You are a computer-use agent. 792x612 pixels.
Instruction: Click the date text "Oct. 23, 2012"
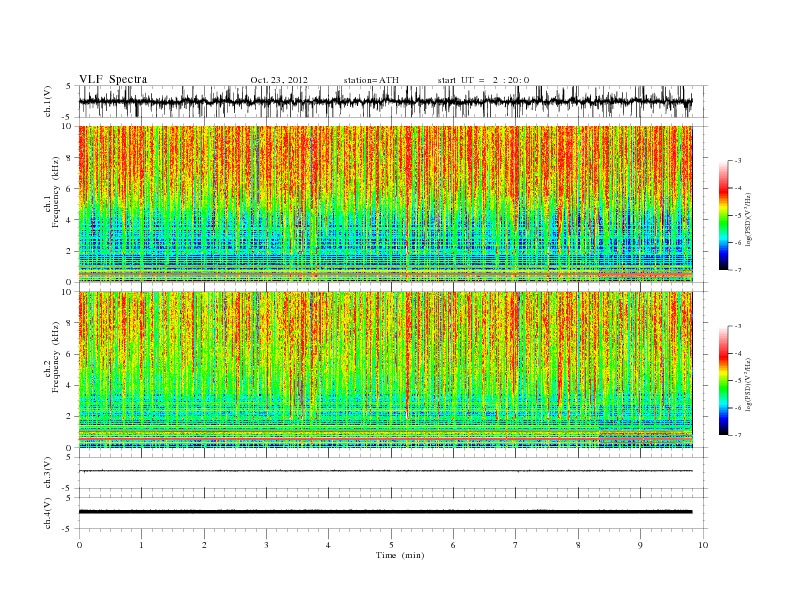tap(279, 80)
